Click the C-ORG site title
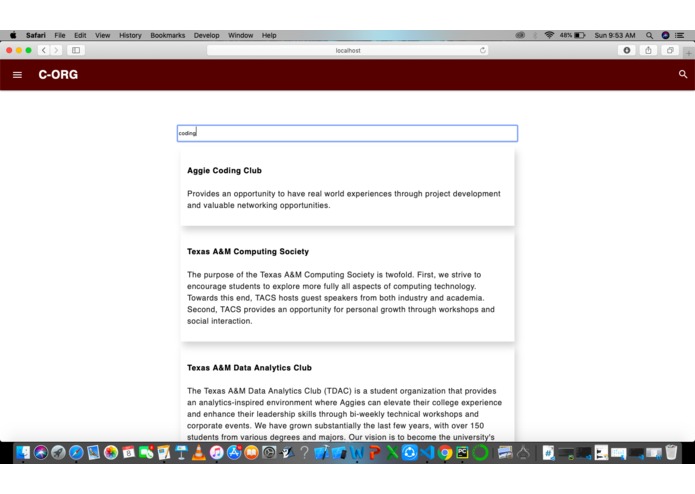695x494 pixels. point(58,75)
